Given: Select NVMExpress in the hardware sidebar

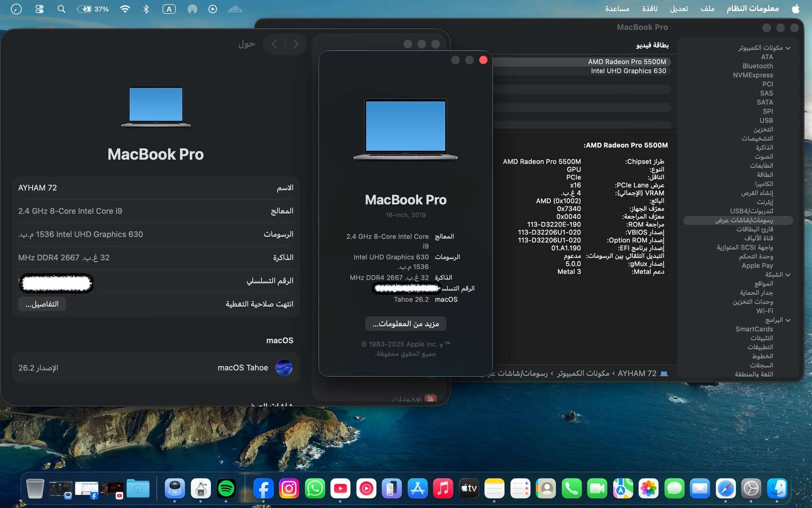Looking at the screenshot, I should (752, 75).
